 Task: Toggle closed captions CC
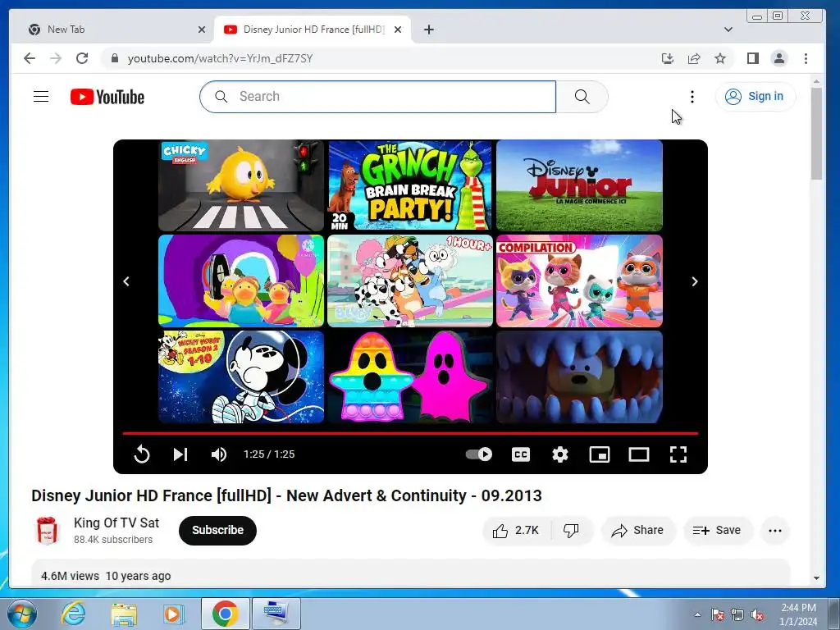tap(521, 454)
